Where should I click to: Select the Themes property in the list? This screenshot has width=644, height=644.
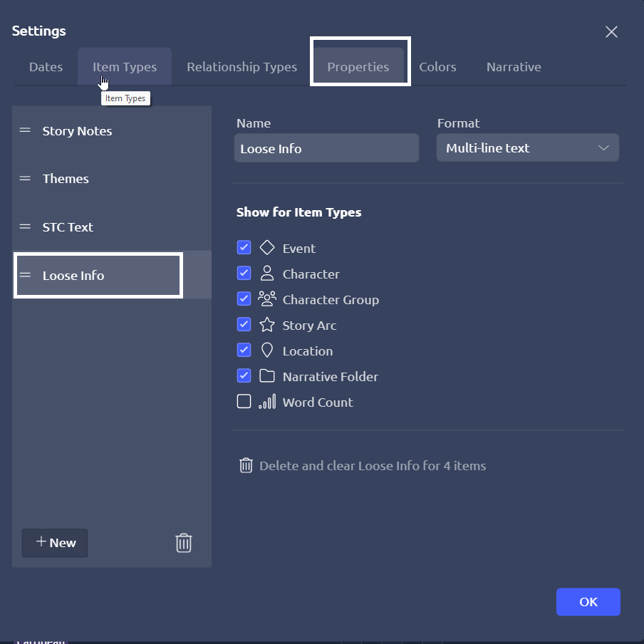click(x=66, y=179)
